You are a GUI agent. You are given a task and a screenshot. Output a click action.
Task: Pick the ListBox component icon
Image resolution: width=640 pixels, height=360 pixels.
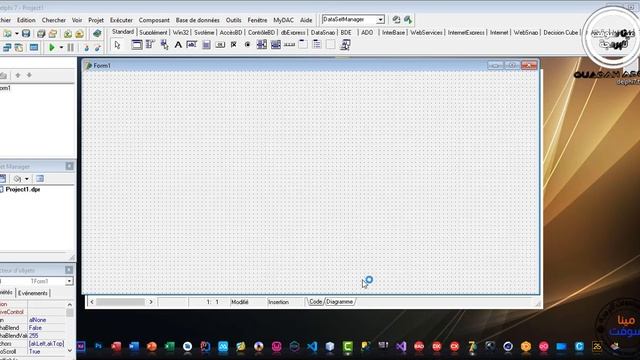[262, 45]
